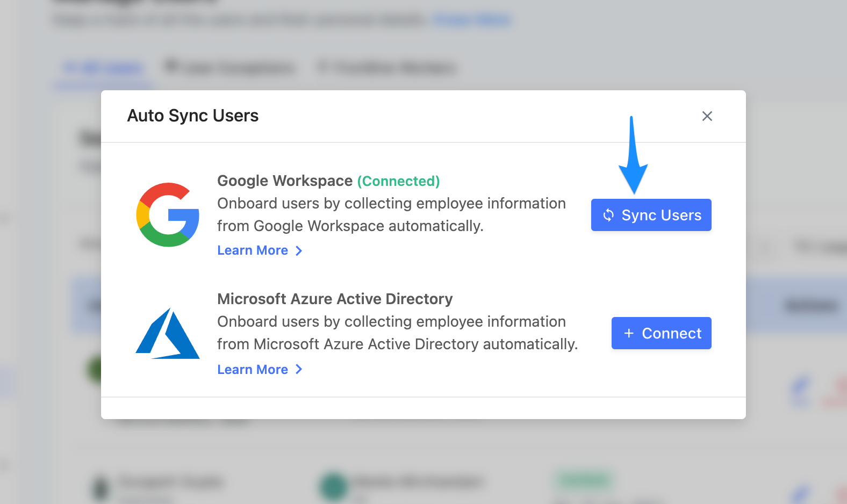Close the Auto Sync Users dialog
The width and height of the screenshot is (847, 504).
[x=707, y=116]
